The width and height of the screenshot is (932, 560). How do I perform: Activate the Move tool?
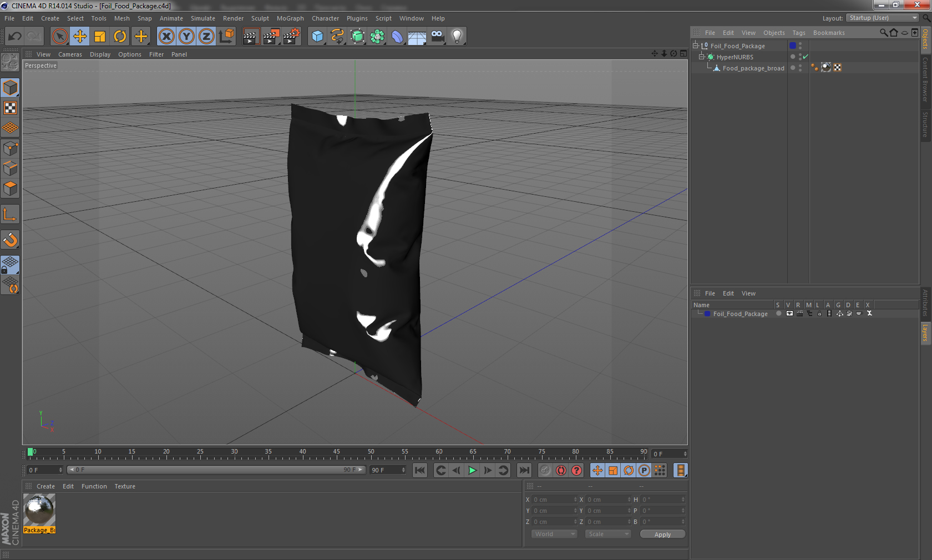[x=80, y=37]
